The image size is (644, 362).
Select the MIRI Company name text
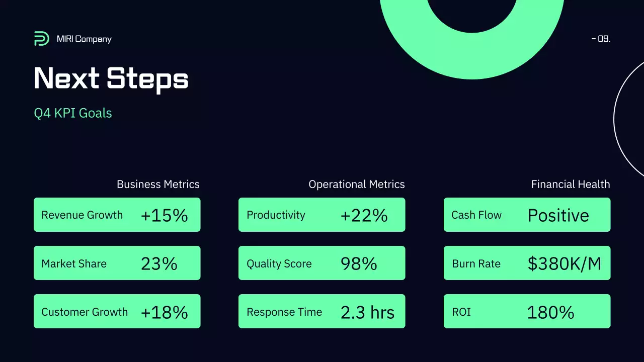84,39
